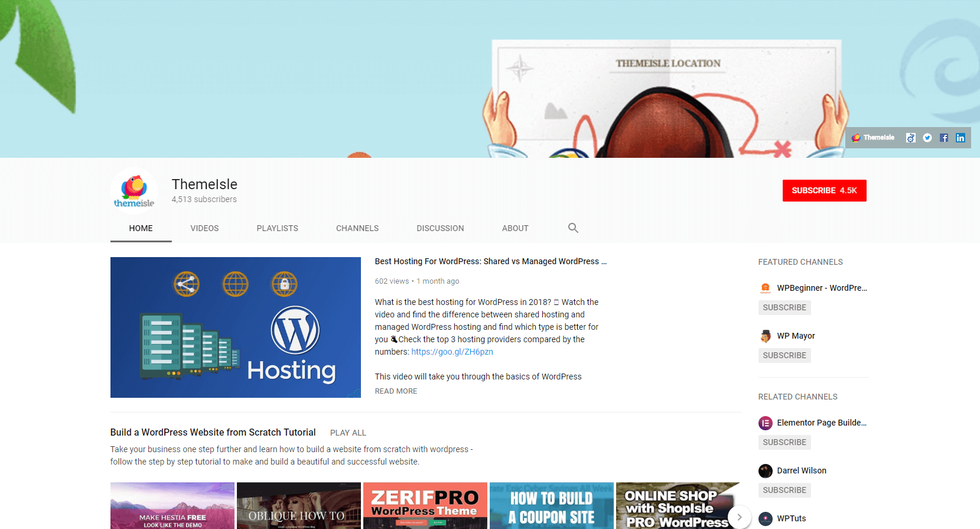Viewport: 980px width, 529px height.
Task: Open the WPBeginner channel name
Action: pos(822,288)
